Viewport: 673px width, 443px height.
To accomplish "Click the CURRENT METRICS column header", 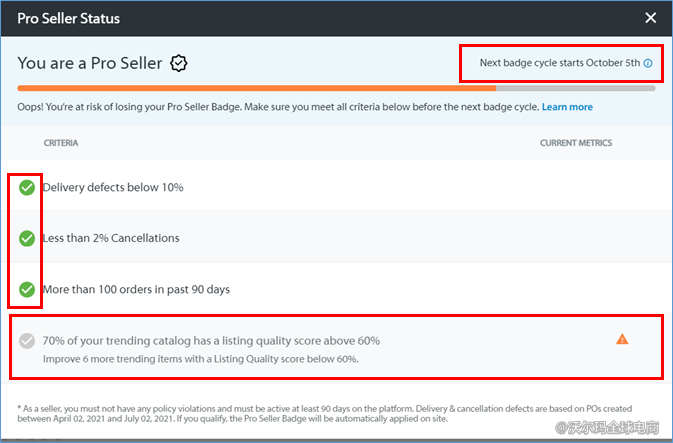I will (576, 143).
